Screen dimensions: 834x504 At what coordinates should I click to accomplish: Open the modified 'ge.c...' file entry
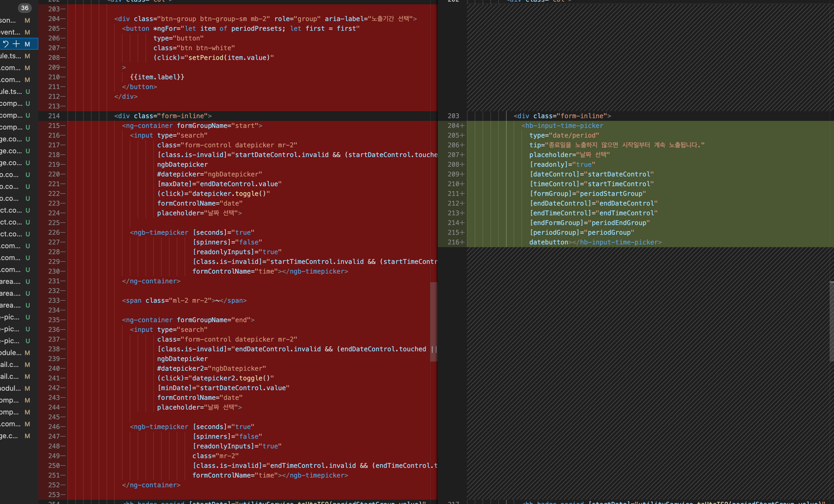[9, 436]
